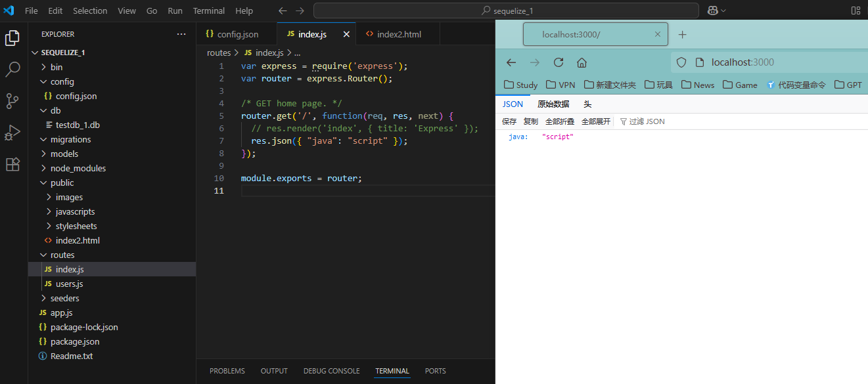This screenshot has width=868, height=384.
Task: Click the localhost:3000 address bar
Action: point(769,62)
